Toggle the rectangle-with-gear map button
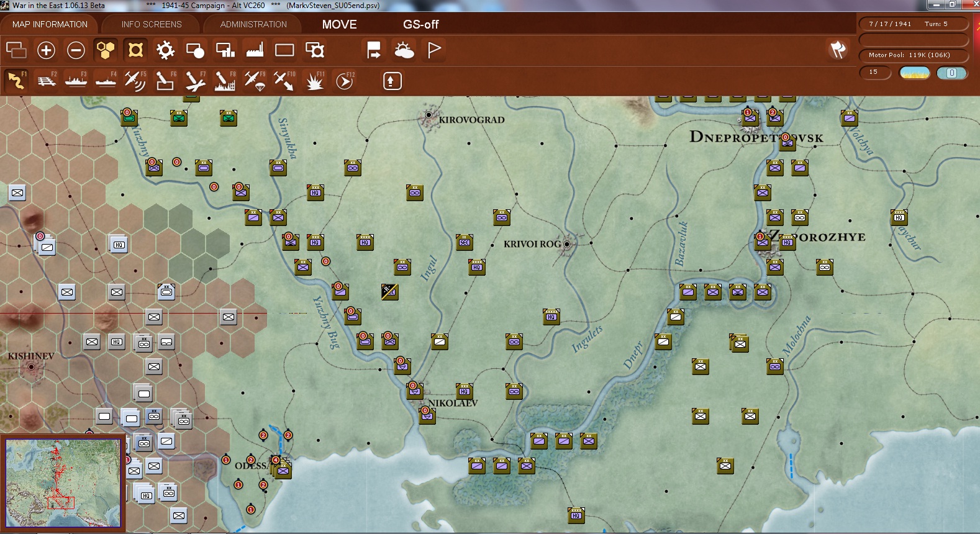The width and height of the screenshot is (980, 534). click(x=315, y=50)
